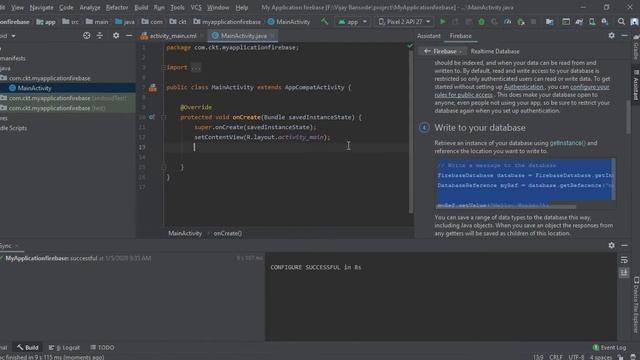Image resolution: width=640 pixels, height=360 pixels.
Task: Open the Pixel 2 API 27 device dropdown
Action: 404,22
